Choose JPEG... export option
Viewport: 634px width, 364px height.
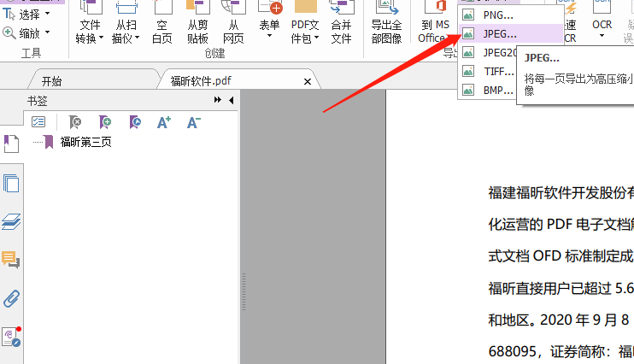[511, 34]
